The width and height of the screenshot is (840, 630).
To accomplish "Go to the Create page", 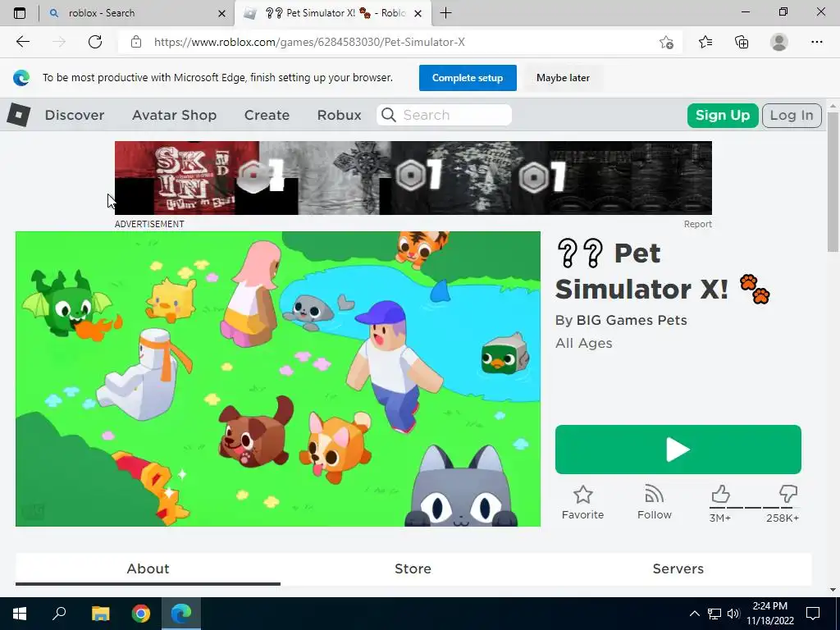I will click(267, 115).
